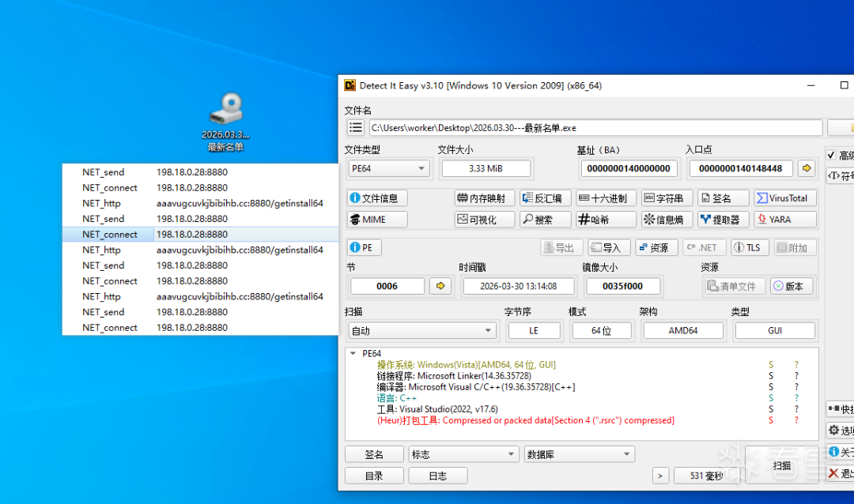Click the 扫描 scan button
The image size is (854, 504).
tap(781, 465)
